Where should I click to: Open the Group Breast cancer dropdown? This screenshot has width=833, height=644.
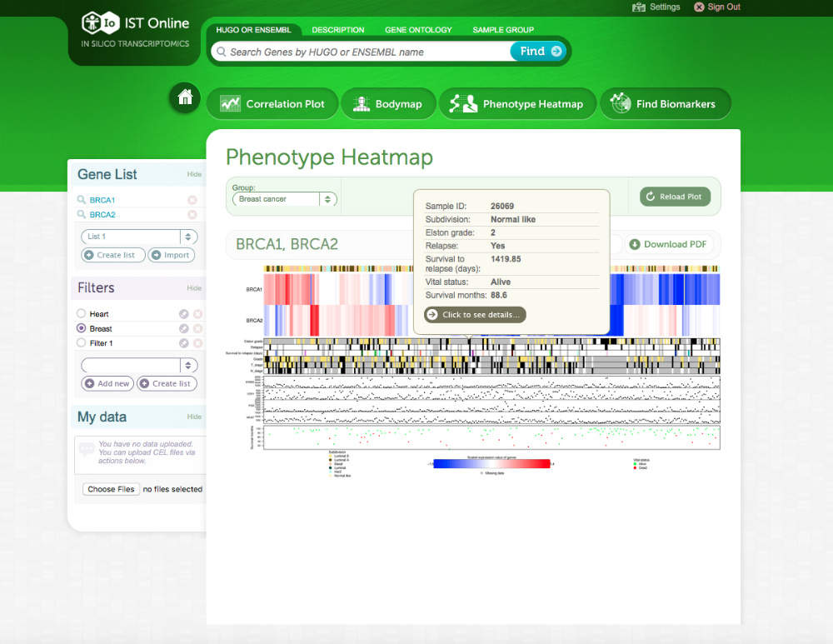coord(284,199)
